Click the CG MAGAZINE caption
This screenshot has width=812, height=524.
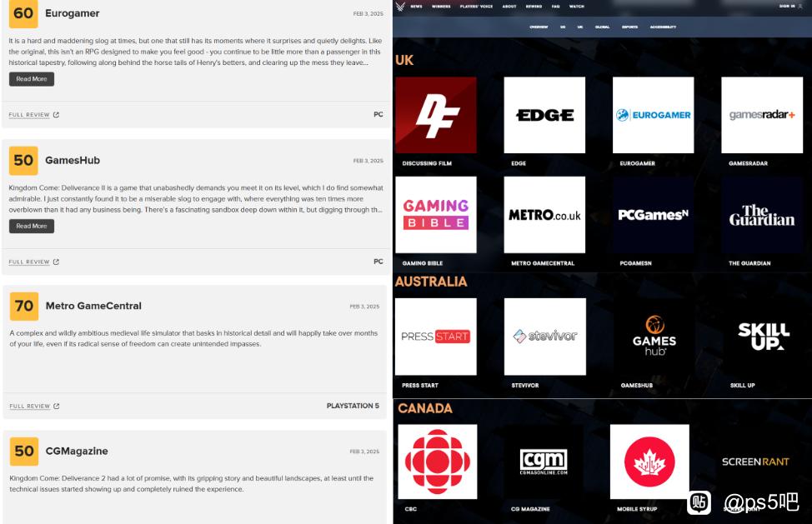pyautogui.click(x=530, y=509)
